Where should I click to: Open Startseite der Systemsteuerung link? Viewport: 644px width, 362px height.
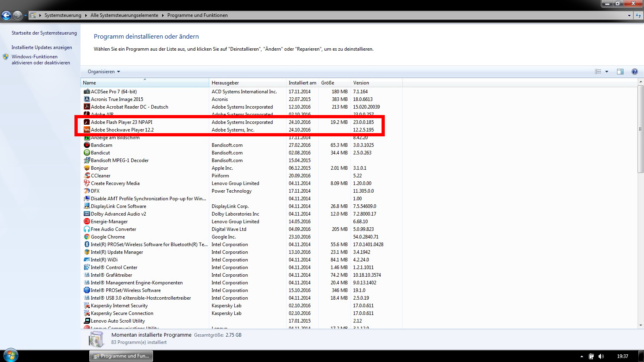44,33
